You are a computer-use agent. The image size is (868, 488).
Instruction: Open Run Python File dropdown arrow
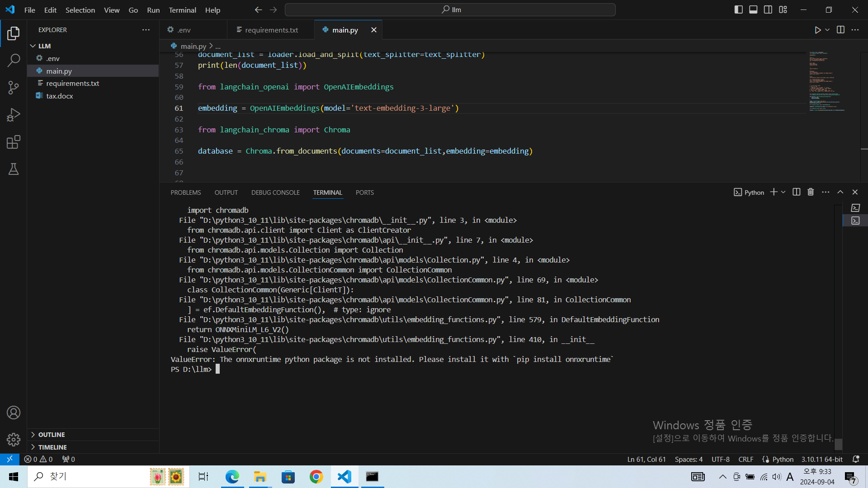point(827,30)
